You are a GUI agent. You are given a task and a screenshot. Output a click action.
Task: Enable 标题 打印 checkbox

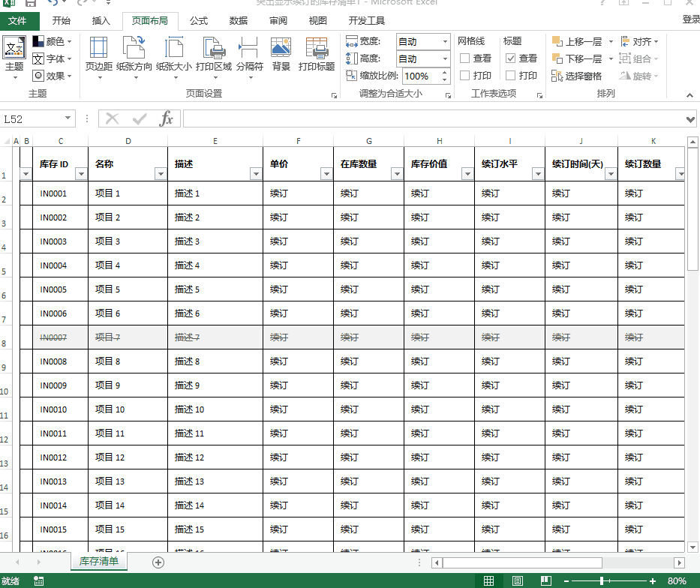[x=511, y=76]
